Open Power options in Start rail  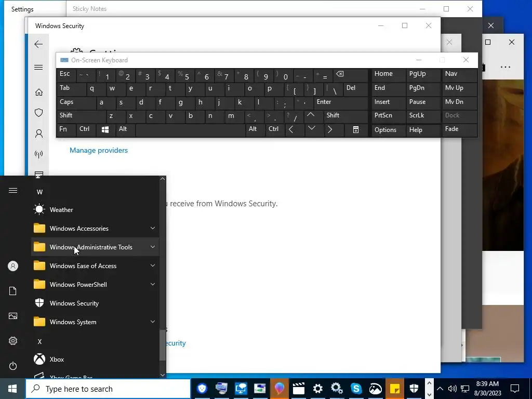(x=13, y=366)
